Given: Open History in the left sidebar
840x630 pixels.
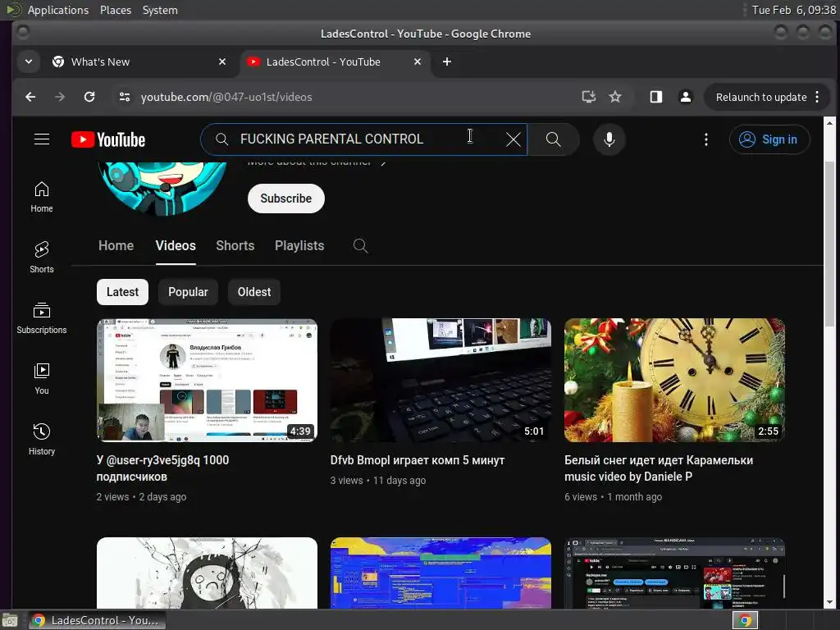Looking at the screenshot, I should point(42,440).
